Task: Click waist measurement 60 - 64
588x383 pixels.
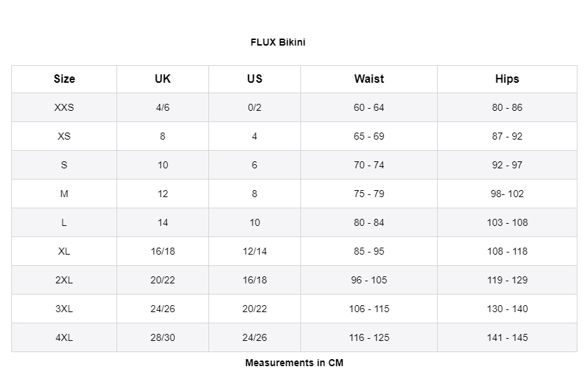Action: 369,108
